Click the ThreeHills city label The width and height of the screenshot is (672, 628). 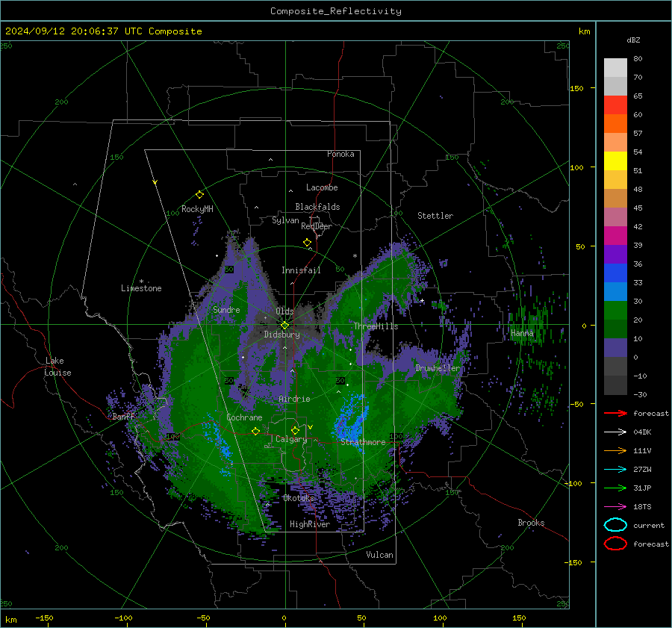pos(376,326)
